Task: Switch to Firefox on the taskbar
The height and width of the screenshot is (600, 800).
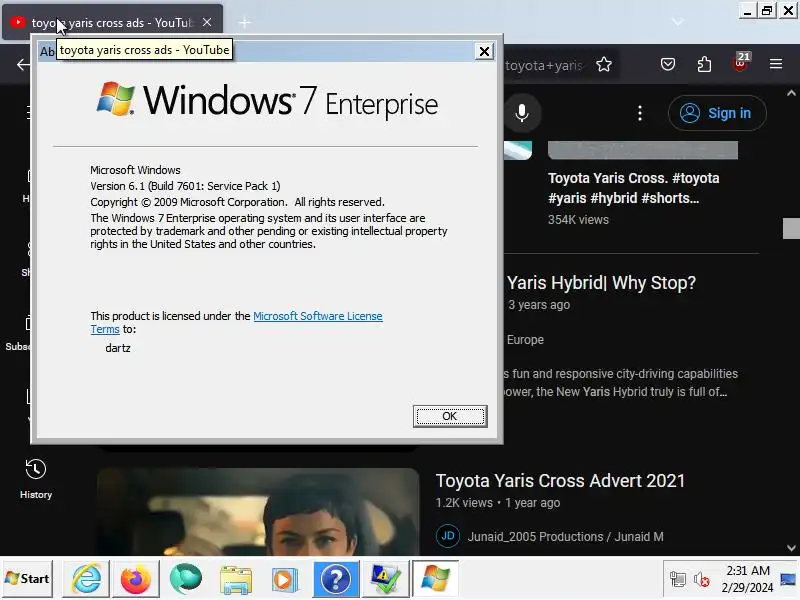Action: tap(135, 579)
